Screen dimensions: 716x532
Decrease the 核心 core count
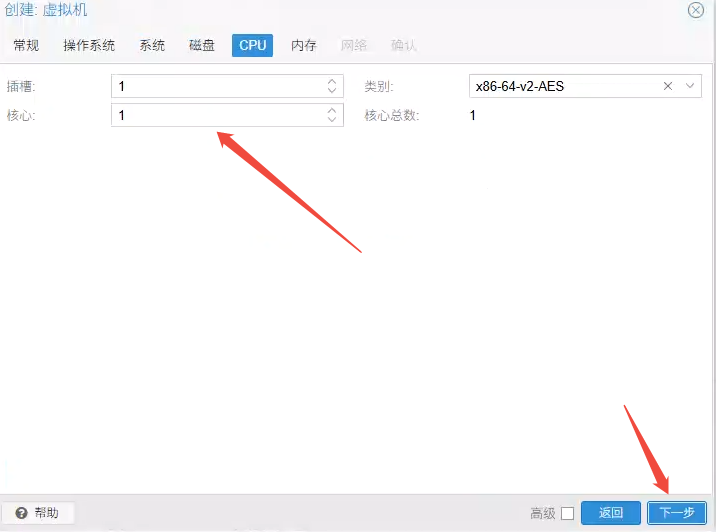tap(332, 121)
